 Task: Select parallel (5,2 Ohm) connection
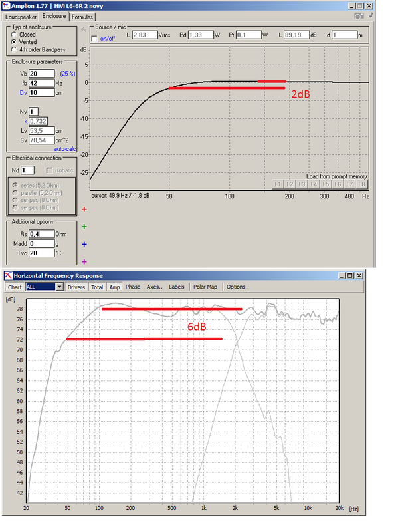tap(15, 193)
